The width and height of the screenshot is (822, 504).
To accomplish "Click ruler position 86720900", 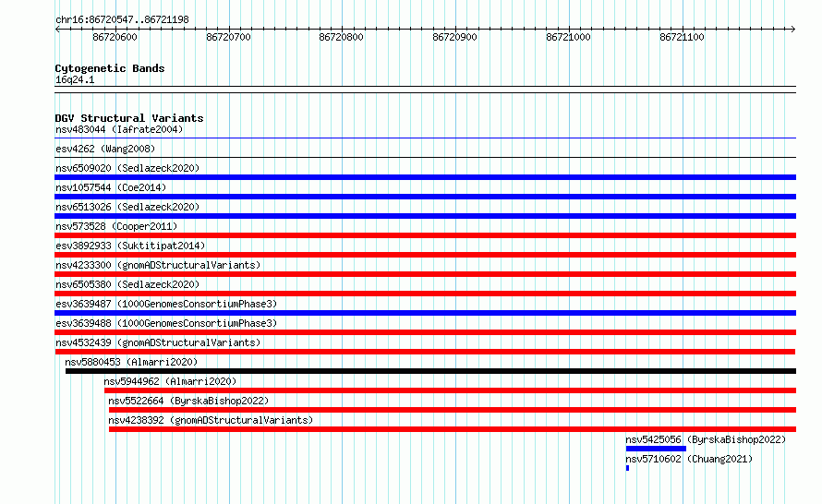I will (x=455, y=37).
